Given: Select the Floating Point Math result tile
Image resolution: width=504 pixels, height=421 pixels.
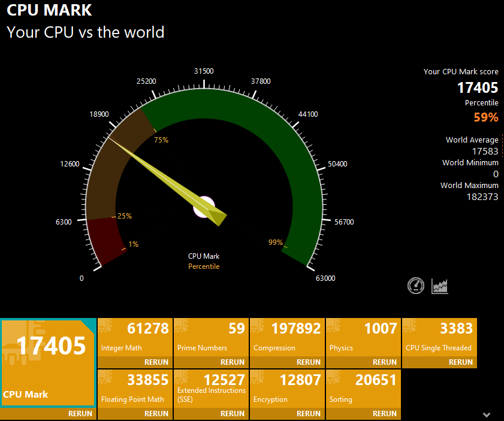Looking at the screenshot, I should pos(135,390).
